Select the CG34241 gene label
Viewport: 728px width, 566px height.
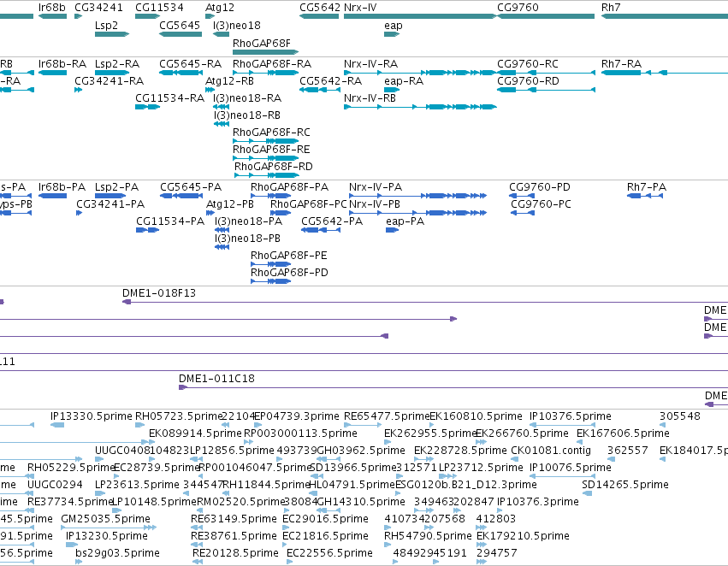(98, 8)
